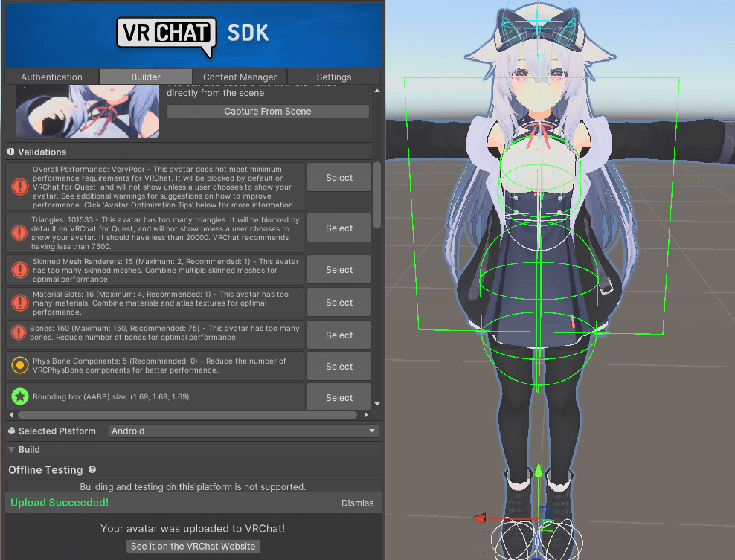The image size is (735, 560).
Task: Click the horizontal scrollbar thumb under validations
Action: pos(187,415)
